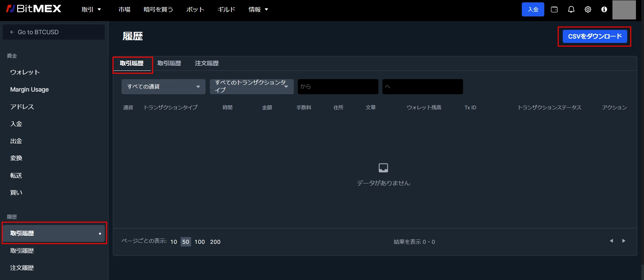Go to previous results page arrow

[611, 241]
